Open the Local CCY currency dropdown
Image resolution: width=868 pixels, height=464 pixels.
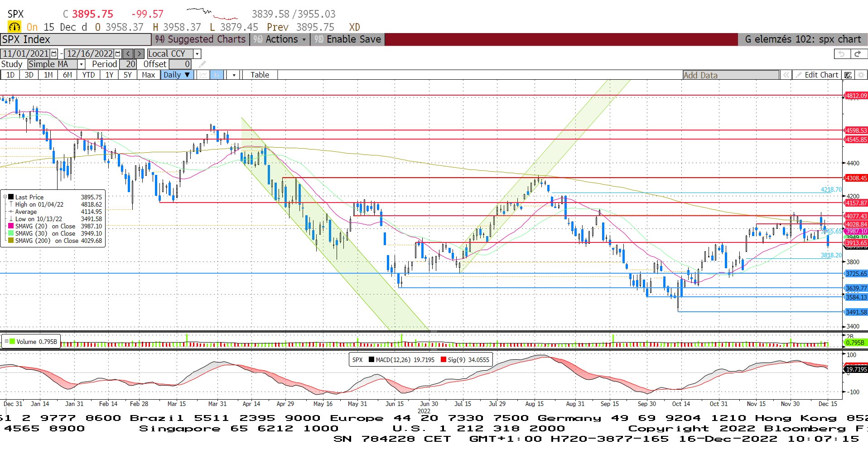[197, 54]
